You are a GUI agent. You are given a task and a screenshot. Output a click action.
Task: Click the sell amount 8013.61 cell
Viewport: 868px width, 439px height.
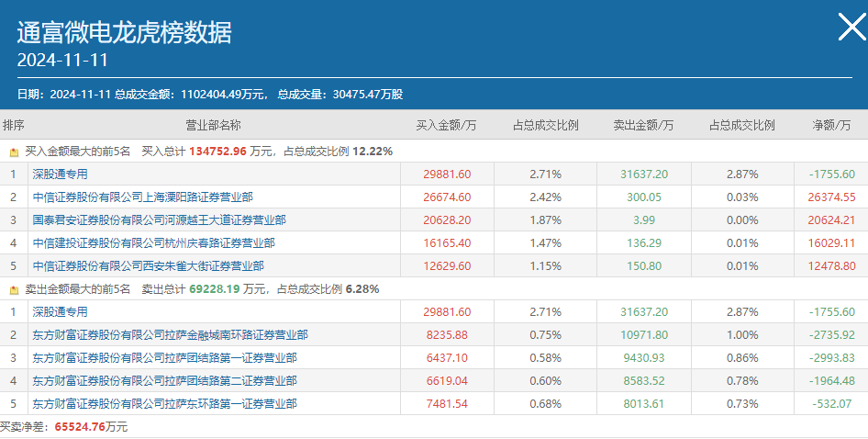coord(644,404)
